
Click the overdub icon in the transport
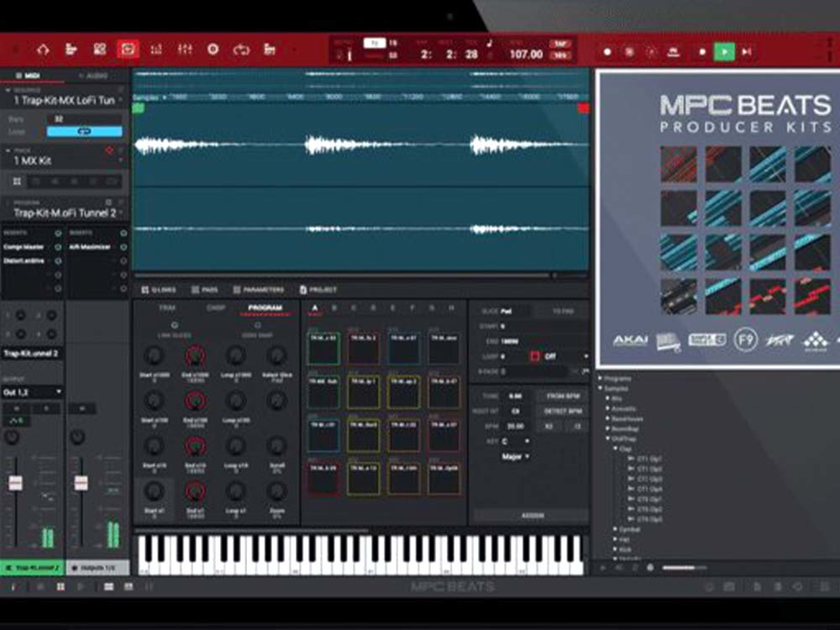coord(629,52)
